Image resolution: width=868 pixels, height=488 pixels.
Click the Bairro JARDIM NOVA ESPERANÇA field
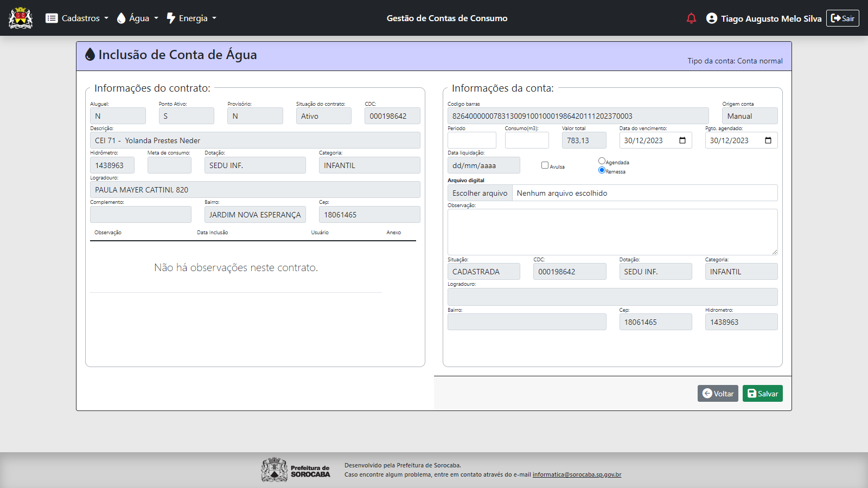coord(255,215)
